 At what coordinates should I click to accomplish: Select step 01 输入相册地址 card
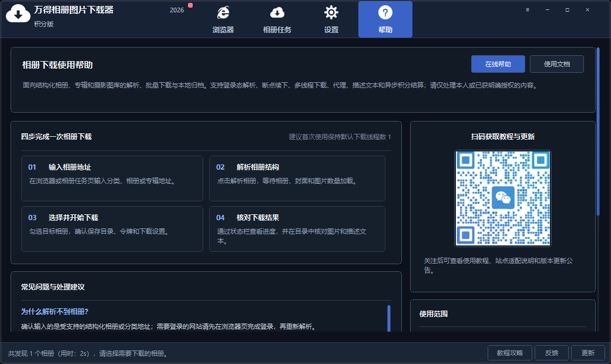click(x=112, y=178)
